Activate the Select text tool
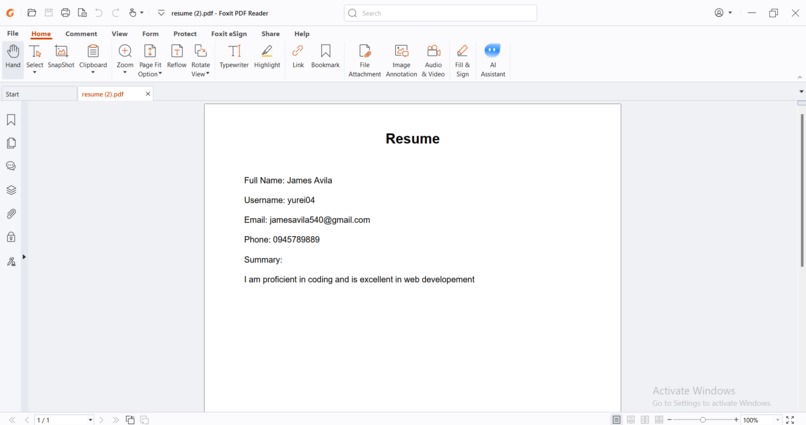 [x=35, y=56]
